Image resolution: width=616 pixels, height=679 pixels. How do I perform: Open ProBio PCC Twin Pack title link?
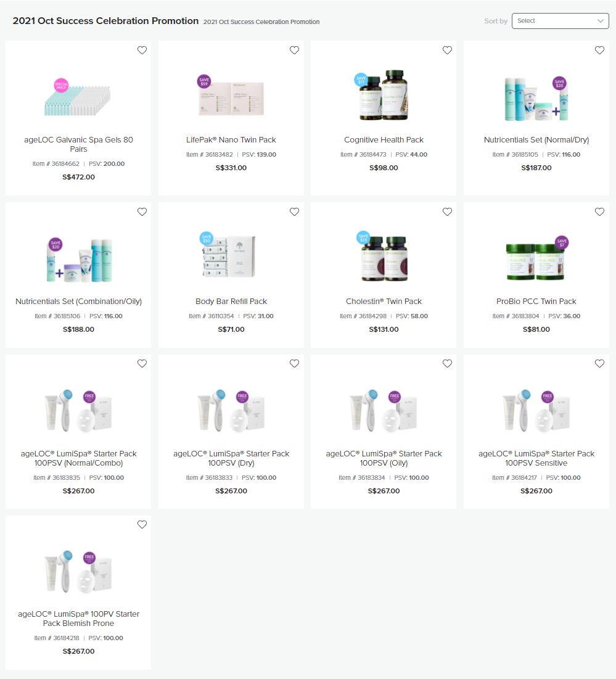pyautogui.click(x=536, y=302)
